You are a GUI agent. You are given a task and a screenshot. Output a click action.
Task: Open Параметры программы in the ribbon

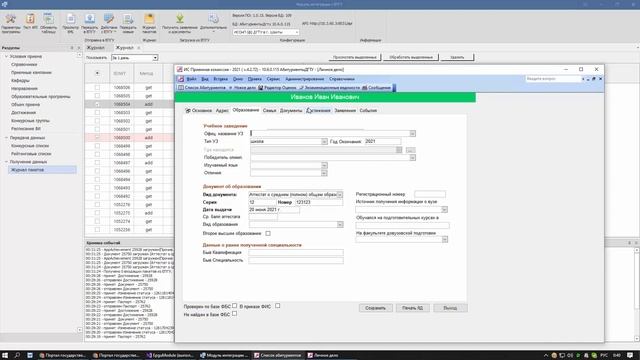[x=11, y=23]
